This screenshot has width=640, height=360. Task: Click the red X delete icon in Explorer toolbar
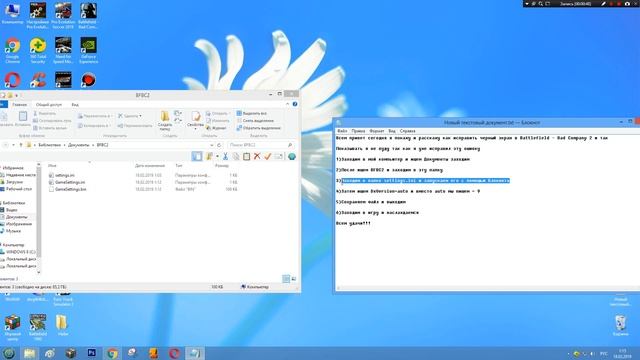(x=257, y=156)
